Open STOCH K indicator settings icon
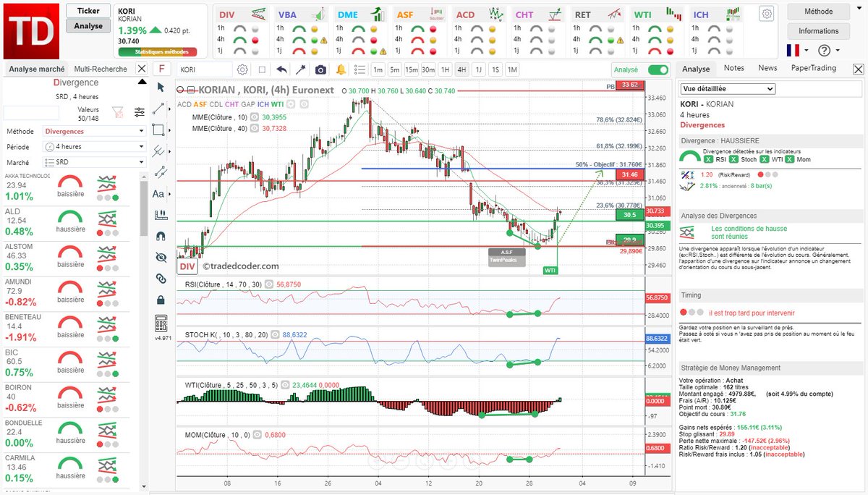Image resolution: width=868 pixels, height=495 pixels. click(x=276, y=334)
